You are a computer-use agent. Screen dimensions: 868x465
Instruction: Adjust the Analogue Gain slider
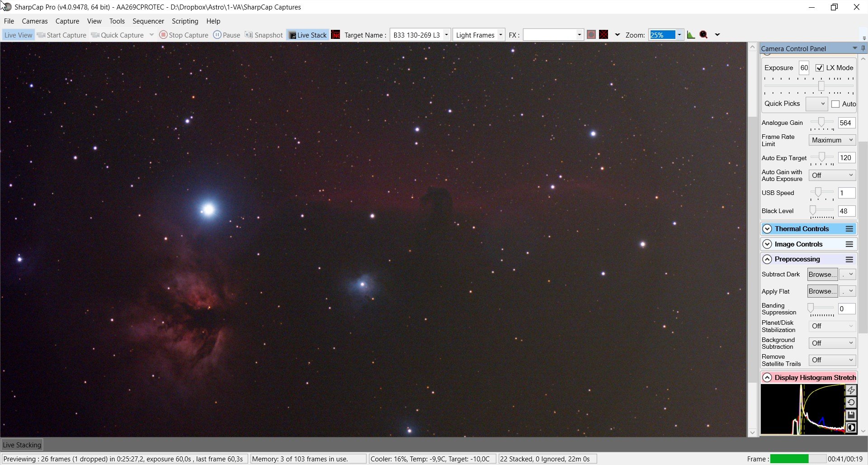[821, 122]
